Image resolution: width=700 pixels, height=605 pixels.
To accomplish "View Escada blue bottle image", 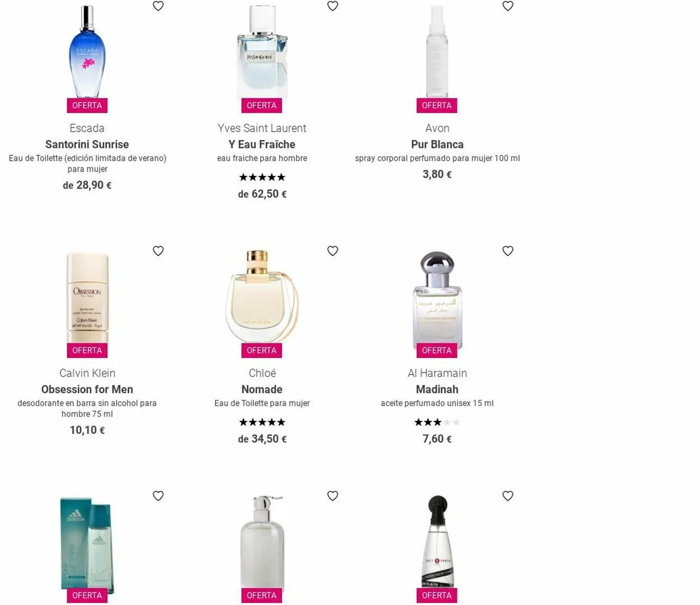I will [87, 52].
